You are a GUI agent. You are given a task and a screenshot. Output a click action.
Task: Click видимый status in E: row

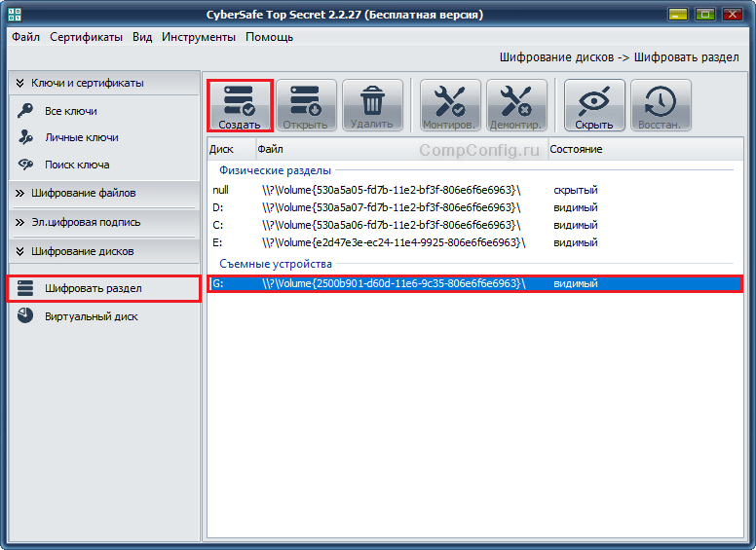[x=575, y=242]
